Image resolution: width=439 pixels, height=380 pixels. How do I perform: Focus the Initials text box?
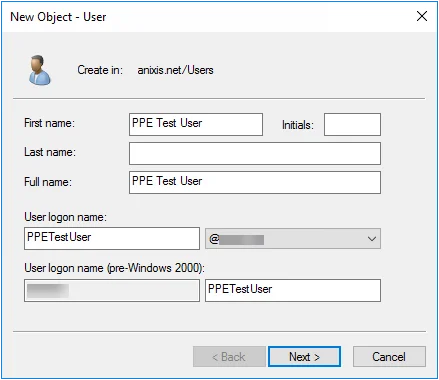352,124
